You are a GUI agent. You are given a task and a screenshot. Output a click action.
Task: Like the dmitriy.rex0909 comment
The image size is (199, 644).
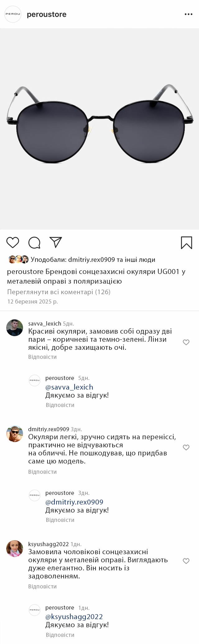coord(186,447)
